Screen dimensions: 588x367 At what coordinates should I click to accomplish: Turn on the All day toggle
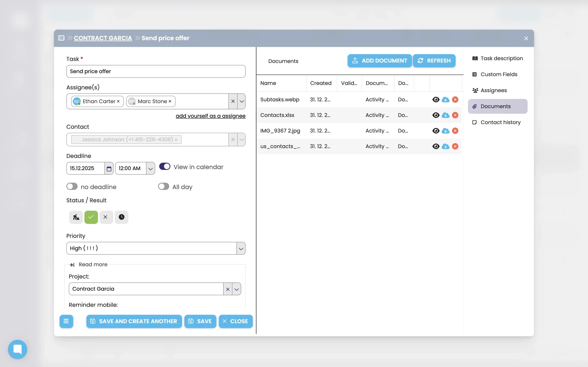tap(164, 187)
